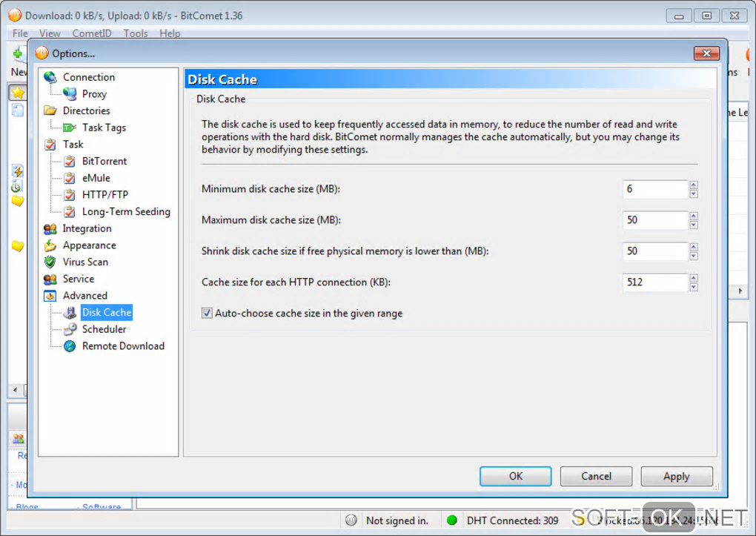Viewport: 756px width, 536px height.
Task: Select Virus Scan in options tree
Action: [x=85, y=262]
